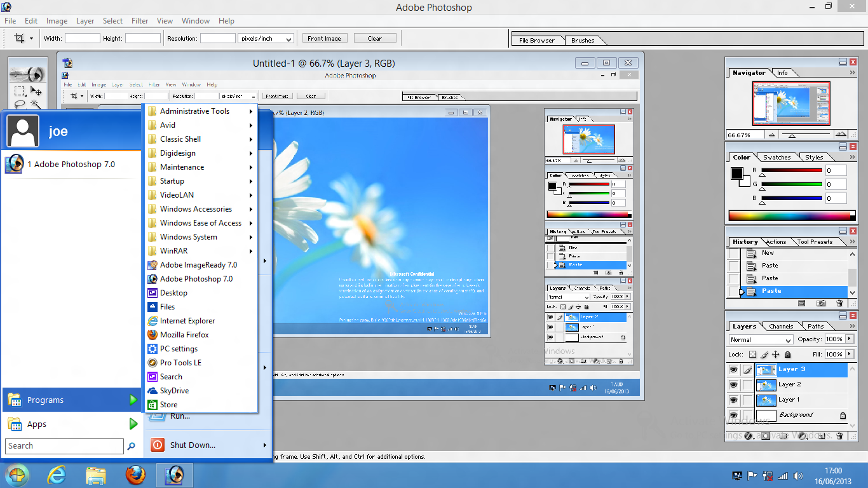Switch to the Channels tab
This screenshot has height=488, width=868.
pos(781,327)
